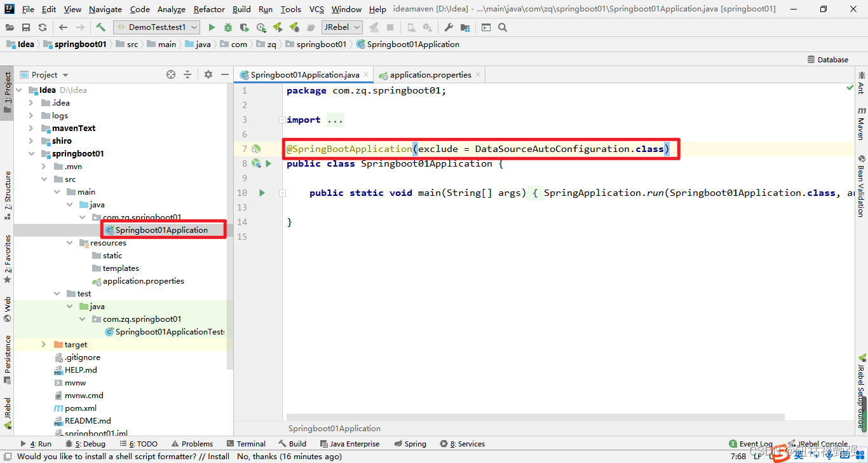This screenshot has width=868, height=463.
Task: Open Settings with the wrench icon
Action: (x=449, y=27)
